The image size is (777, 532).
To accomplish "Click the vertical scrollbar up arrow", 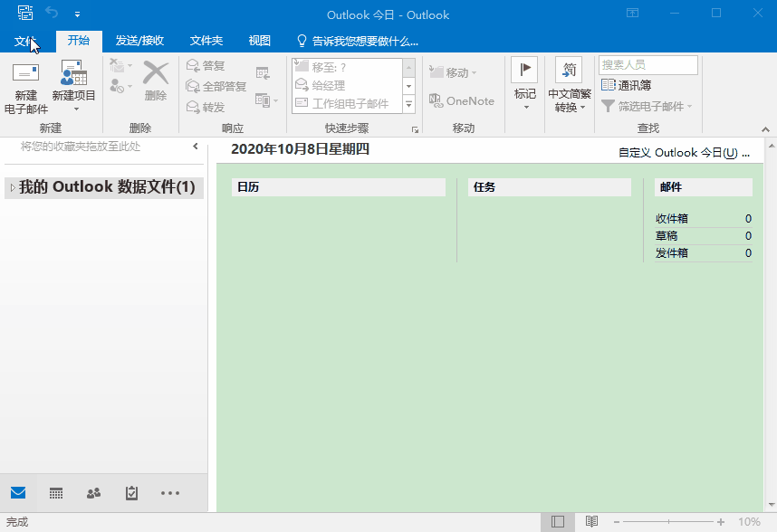I will click(771, 147).
